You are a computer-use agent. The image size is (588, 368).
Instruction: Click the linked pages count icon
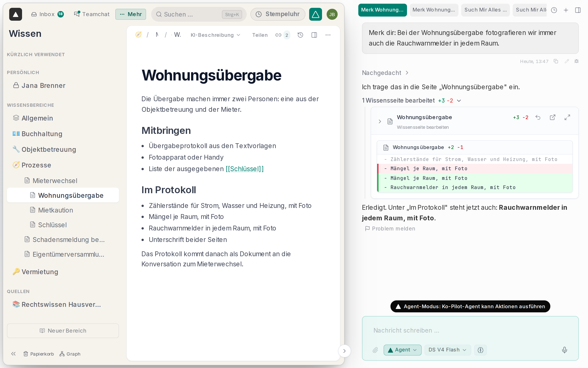pos(283,35)
